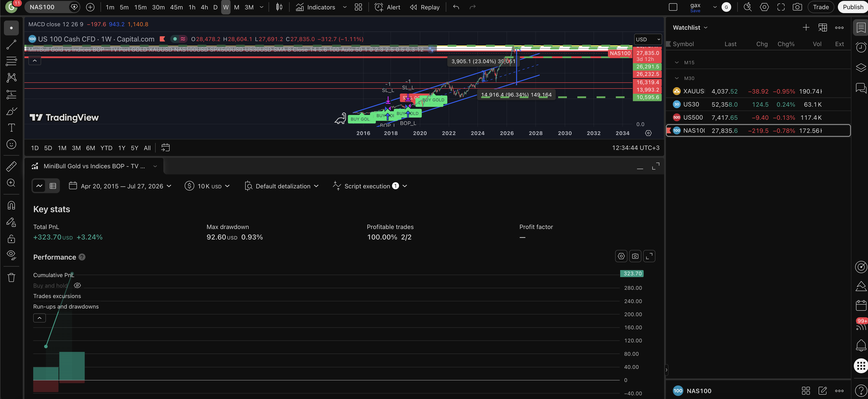
Task: Click the Publish button
Action: point(852,7)
